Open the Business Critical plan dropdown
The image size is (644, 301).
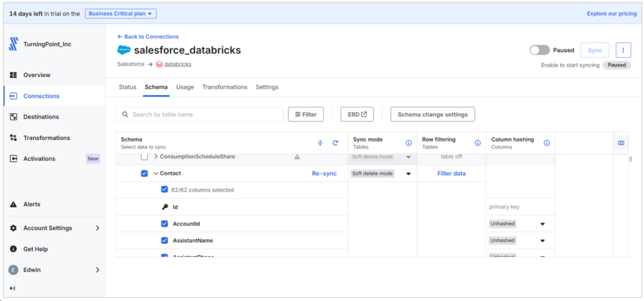(121, 14)
